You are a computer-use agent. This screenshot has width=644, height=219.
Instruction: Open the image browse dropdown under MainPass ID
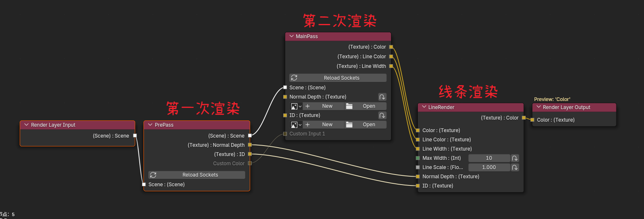296,125
